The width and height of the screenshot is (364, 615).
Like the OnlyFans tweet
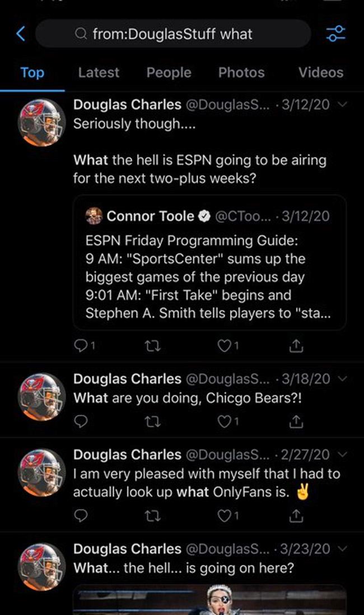[225, 515]
